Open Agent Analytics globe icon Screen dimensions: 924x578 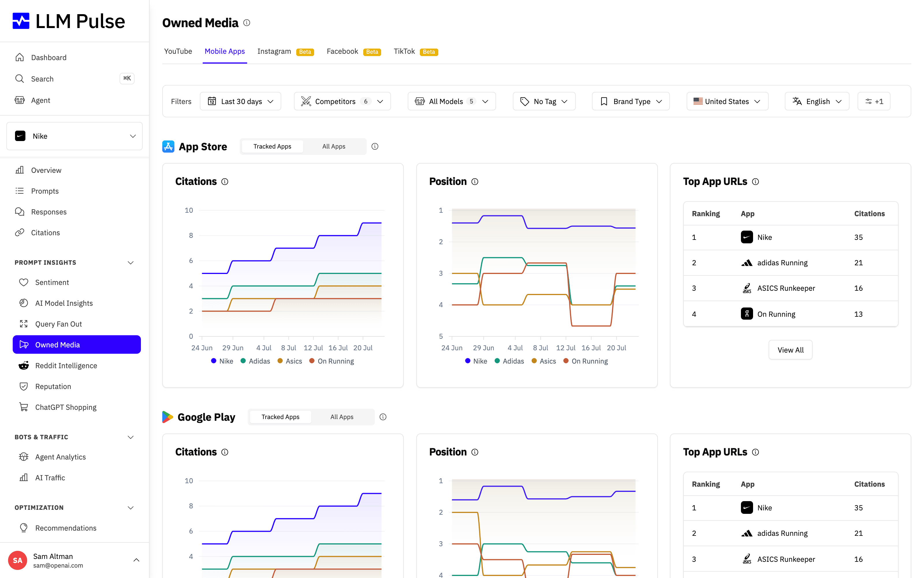click(x=24, y=457)
